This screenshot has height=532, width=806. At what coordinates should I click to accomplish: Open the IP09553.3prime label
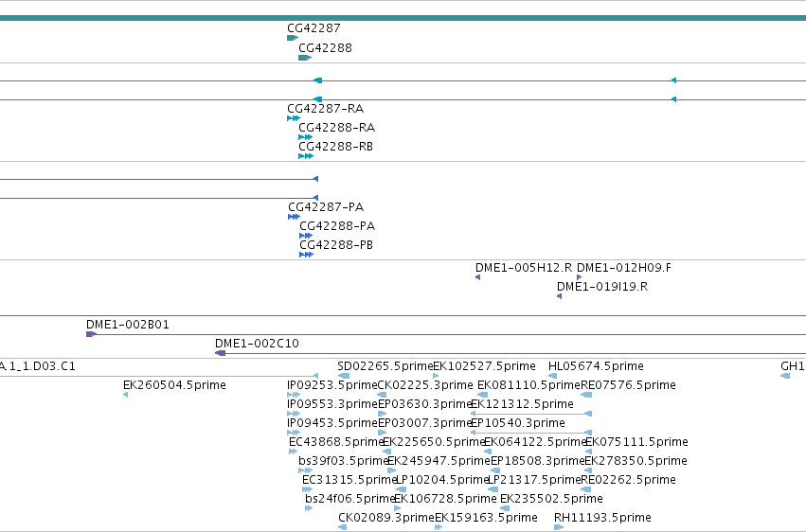[332, 404]
